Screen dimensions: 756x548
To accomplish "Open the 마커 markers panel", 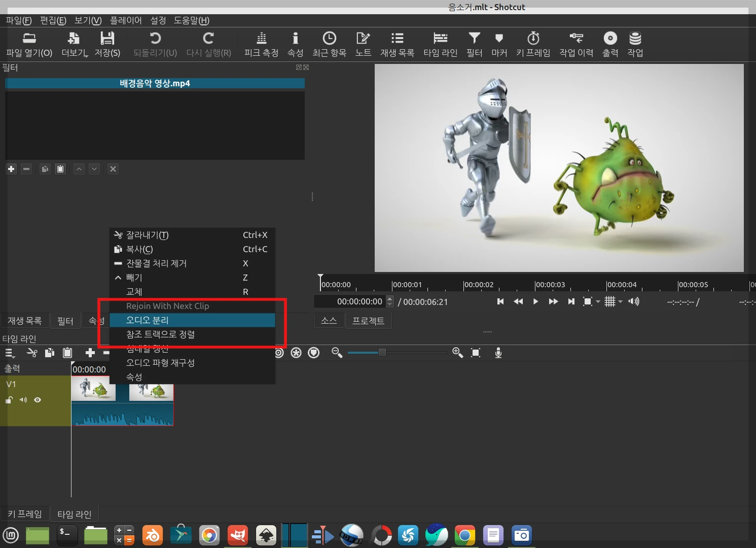I will [x=499, y=45].
